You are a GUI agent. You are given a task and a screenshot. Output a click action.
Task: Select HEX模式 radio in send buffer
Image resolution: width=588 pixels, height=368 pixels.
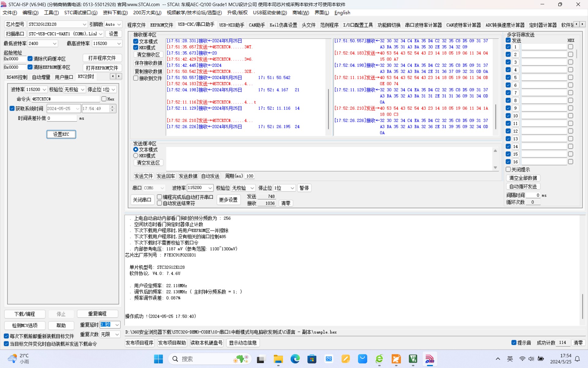click(x=136, y=156)
